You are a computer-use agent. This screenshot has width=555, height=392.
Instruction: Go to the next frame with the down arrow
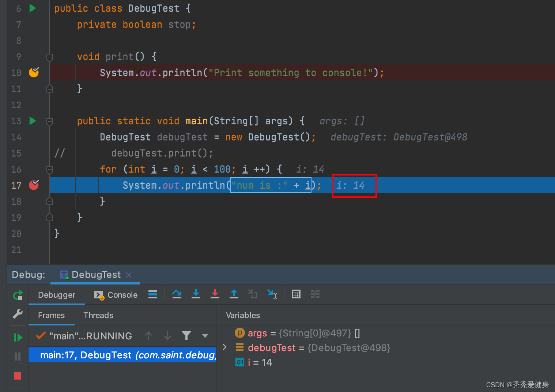tap(167, 336)
